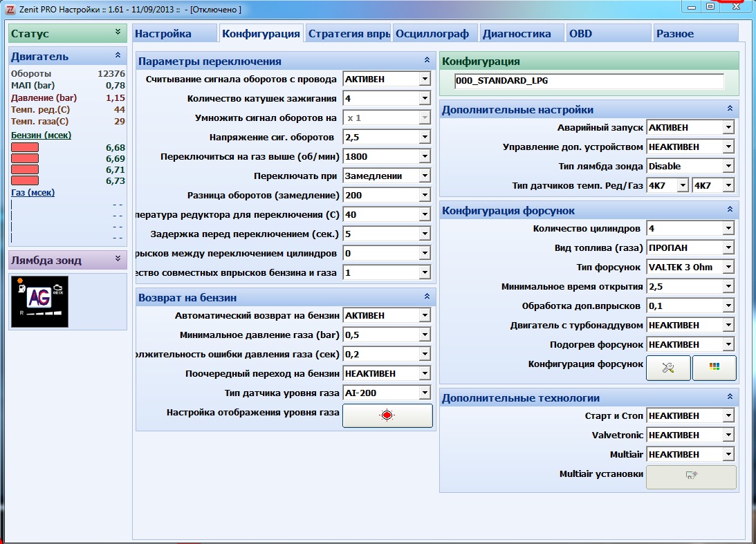Image resolution: width=756 pixels, height=544 pixels.
Task: Open Тип лямбда зонда dropdown
Action: [728, 166]
